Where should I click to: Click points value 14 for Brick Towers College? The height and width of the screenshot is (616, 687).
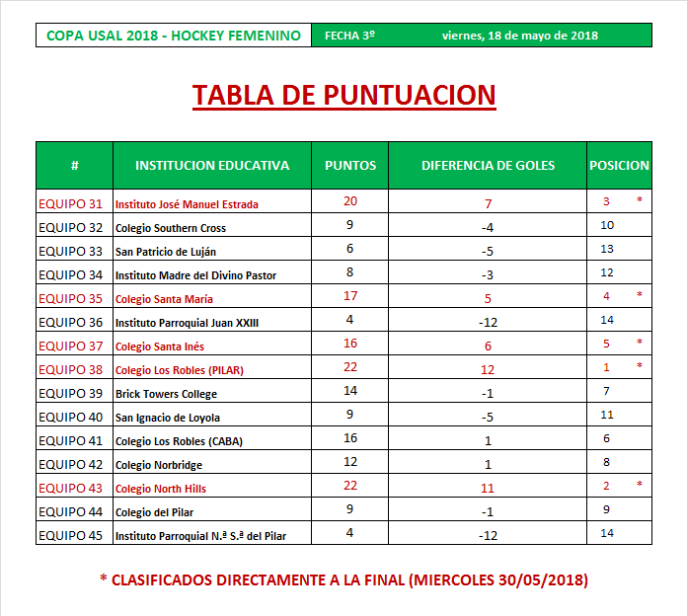point(350,390)
